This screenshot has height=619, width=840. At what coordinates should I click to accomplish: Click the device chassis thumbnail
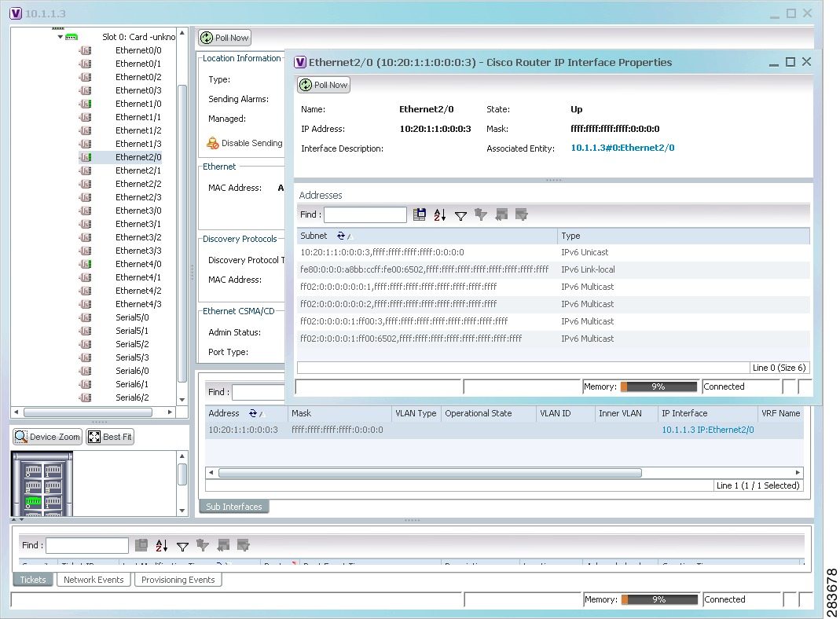click(x=42, y=484)
